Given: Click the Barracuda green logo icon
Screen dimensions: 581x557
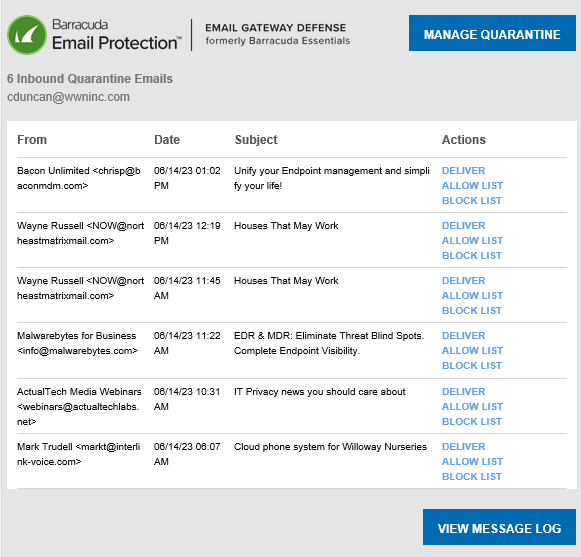Looking at the screenshot, I should pyautogui.click(x=27, y=35).
